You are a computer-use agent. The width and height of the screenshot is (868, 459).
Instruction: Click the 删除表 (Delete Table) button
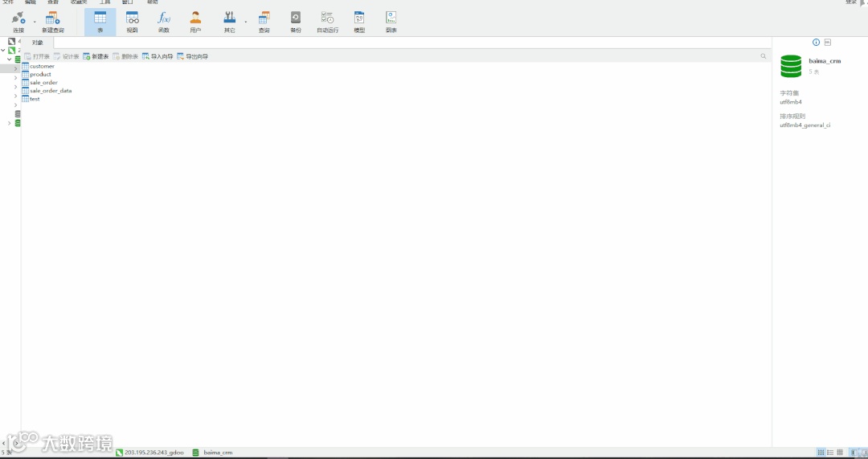pyautogui.click(x=125, y=56)
